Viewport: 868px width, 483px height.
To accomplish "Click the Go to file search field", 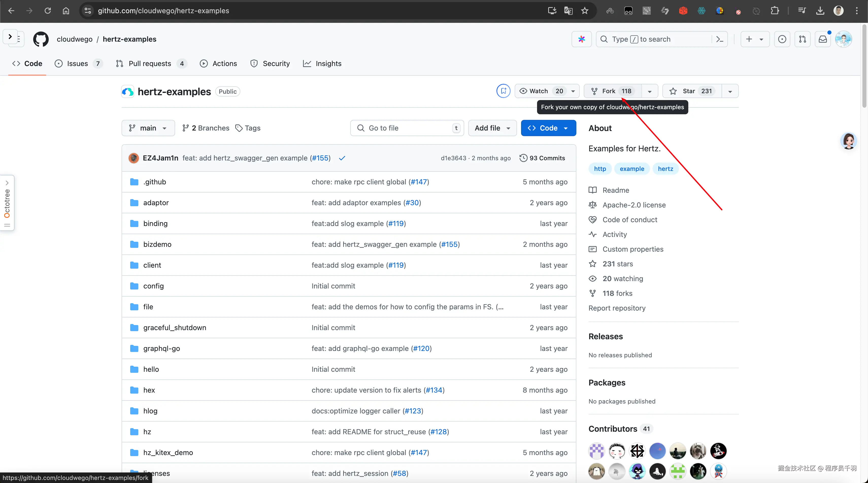I will tap(407, 128).
